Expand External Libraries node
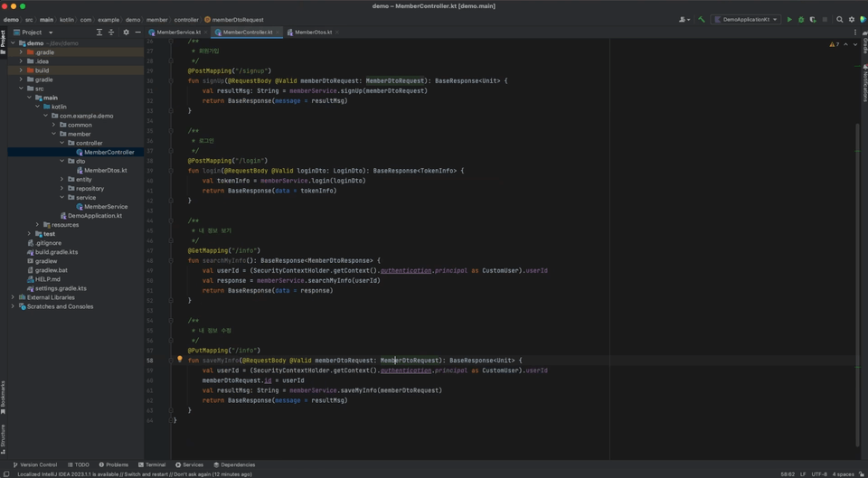The width and height of the screenshot is (868, 478). [13, 297]
